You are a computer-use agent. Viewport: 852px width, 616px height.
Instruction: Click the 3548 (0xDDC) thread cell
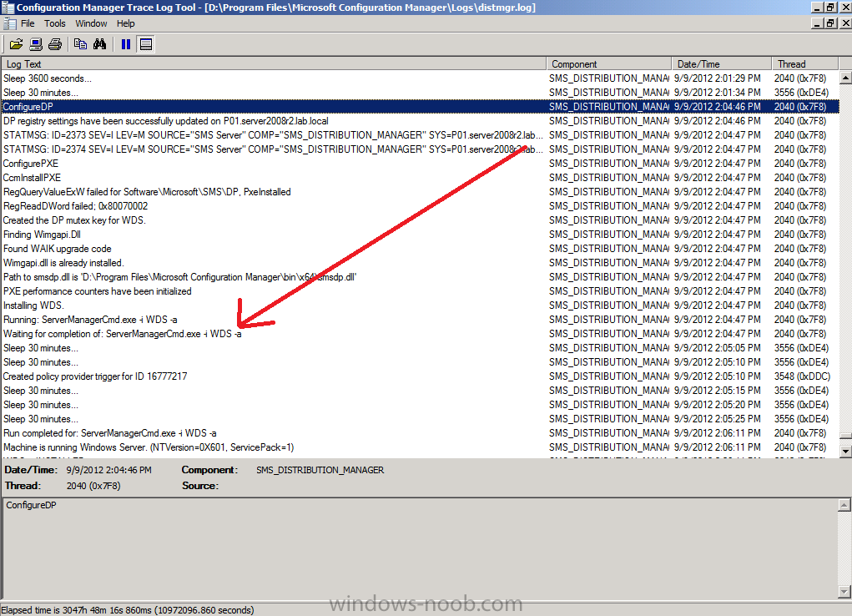click(x=802, y=376)
